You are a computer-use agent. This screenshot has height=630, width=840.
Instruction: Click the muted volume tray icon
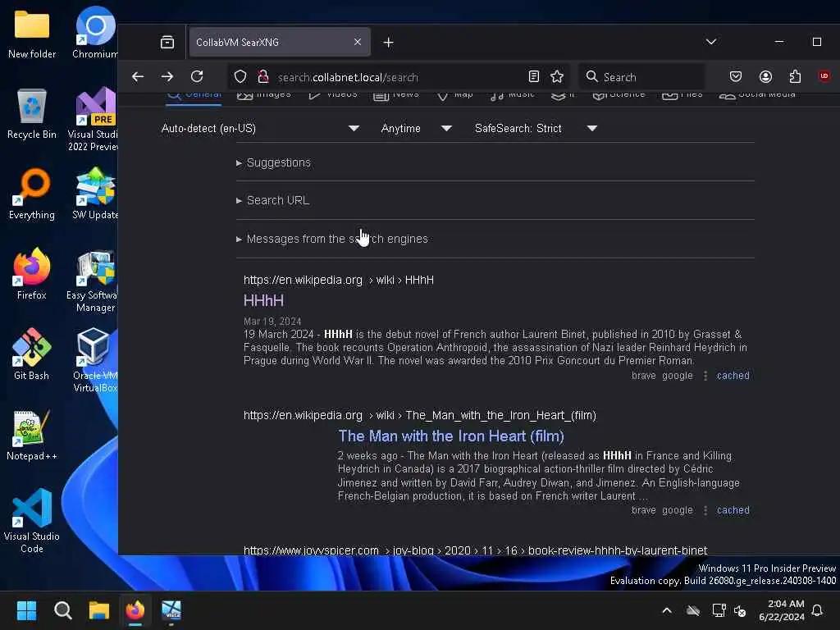click(x=741, y=610)
